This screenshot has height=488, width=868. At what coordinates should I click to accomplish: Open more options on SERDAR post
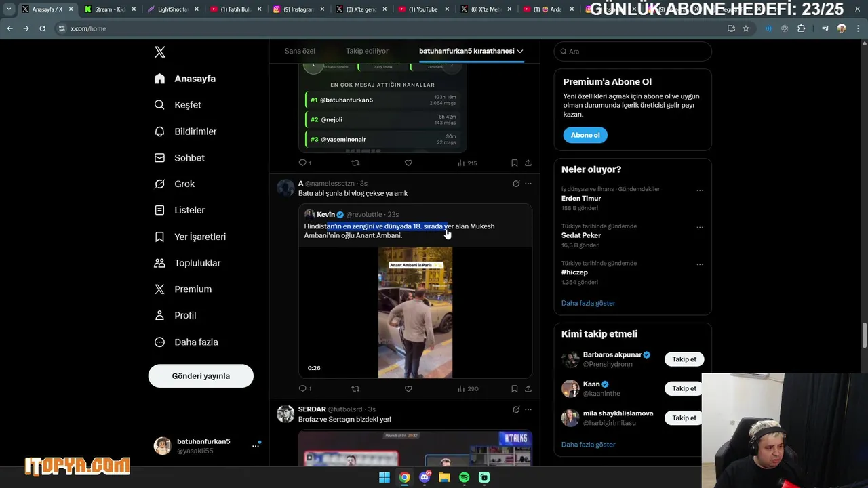528,409
